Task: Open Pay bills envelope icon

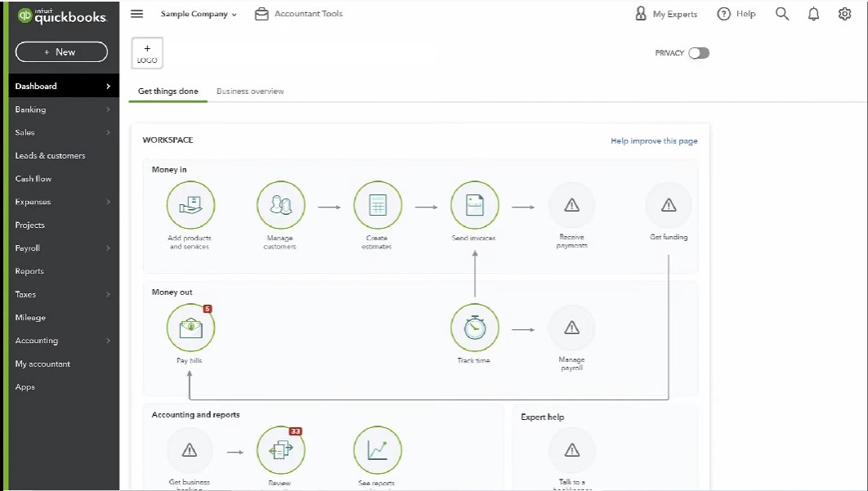Action: (190, 328)
